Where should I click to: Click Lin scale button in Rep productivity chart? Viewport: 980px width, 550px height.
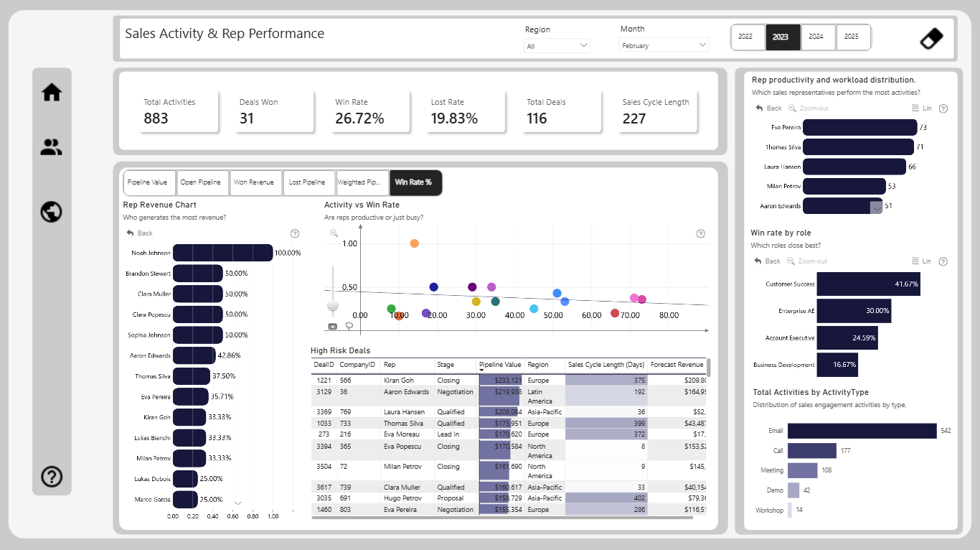922,108
